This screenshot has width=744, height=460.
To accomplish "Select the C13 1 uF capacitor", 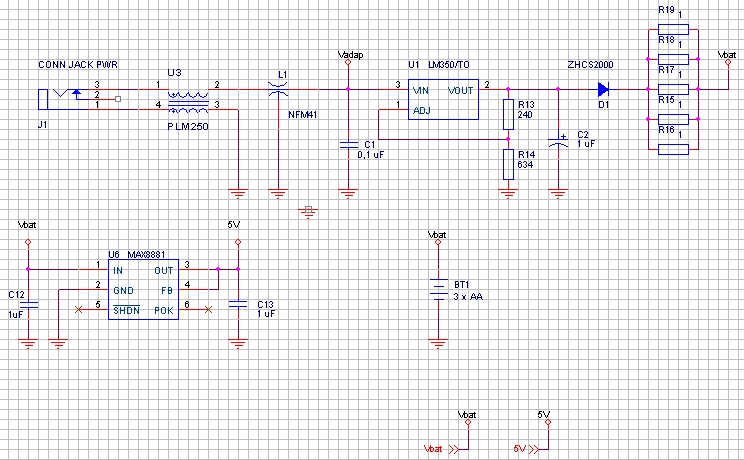I will [238, 304].
